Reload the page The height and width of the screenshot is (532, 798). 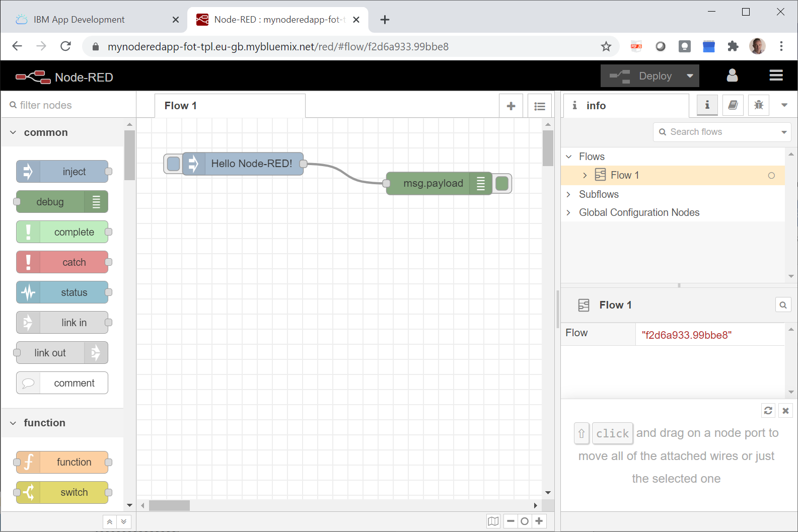pyautogui.click(x=65, y=46)
